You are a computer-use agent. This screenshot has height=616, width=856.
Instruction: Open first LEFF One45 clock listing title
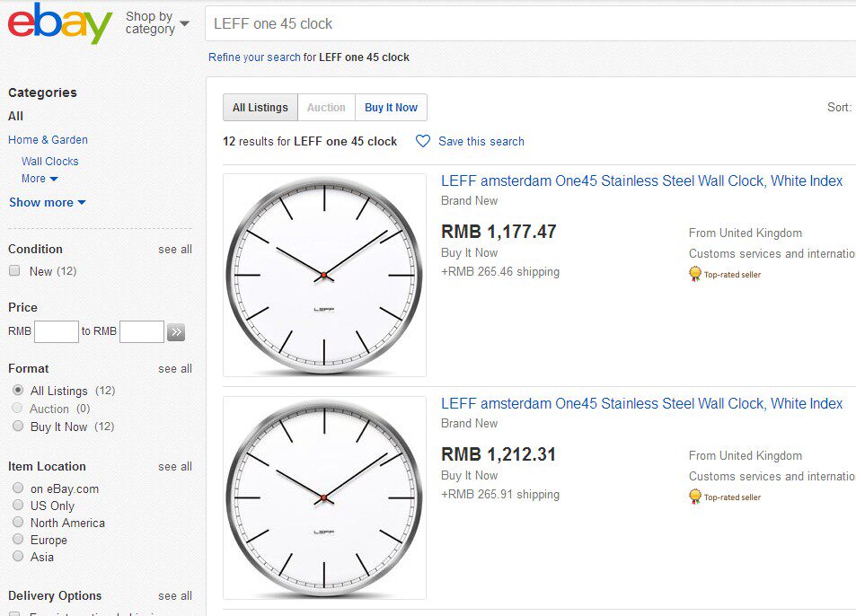click(x=641, y=181)
